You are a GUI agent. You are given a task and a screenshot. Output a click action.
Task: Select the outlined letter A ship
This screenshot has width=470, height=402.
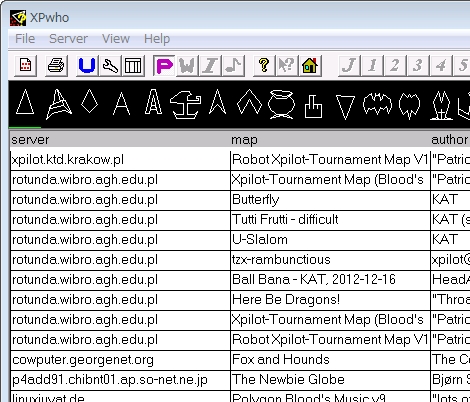click(153, 102)
